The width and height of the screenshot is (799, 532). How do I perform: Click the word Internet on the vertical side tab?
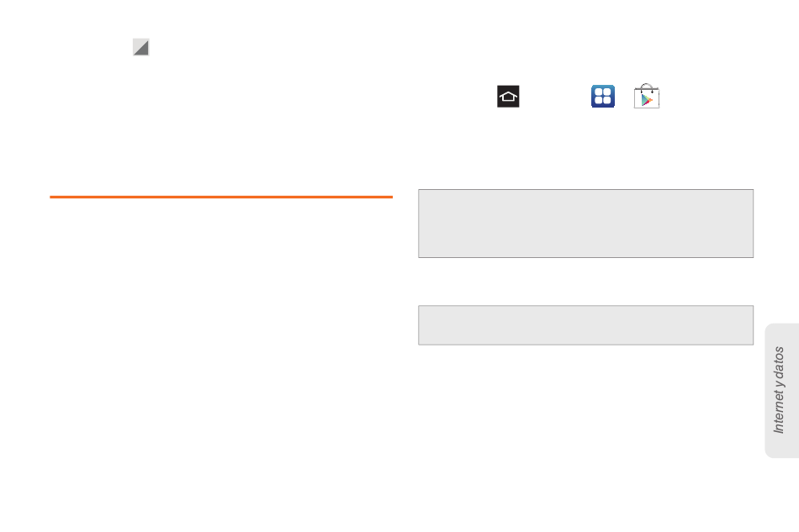[x=779, y=411]
